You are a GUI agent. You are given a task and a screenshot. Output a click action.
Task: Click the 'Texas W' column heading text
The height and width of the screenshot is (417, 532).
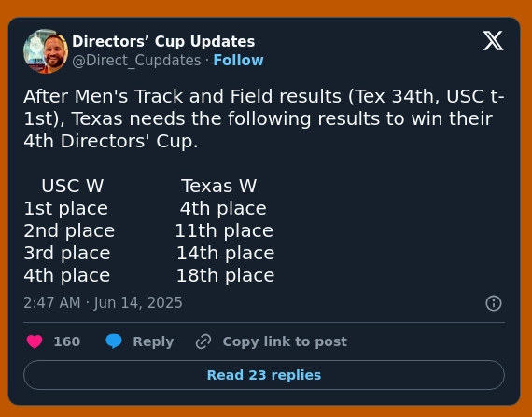click(218, 186)
